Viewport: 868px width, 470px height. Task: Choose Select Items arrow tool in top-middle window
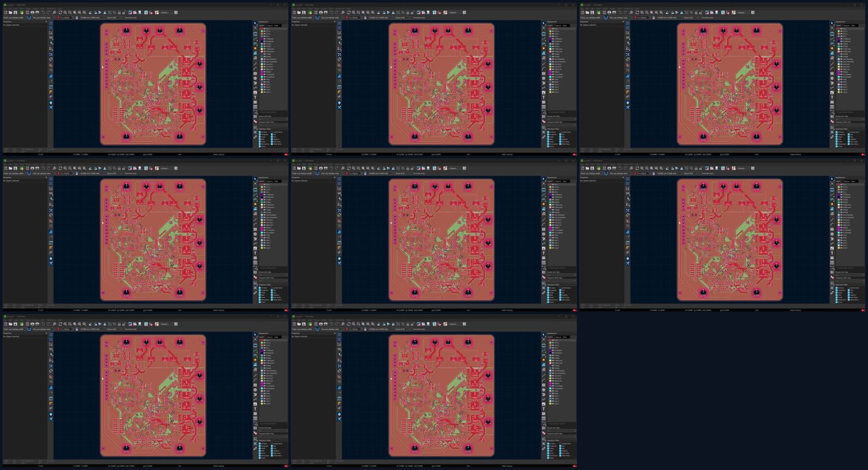tap(543, 23)
